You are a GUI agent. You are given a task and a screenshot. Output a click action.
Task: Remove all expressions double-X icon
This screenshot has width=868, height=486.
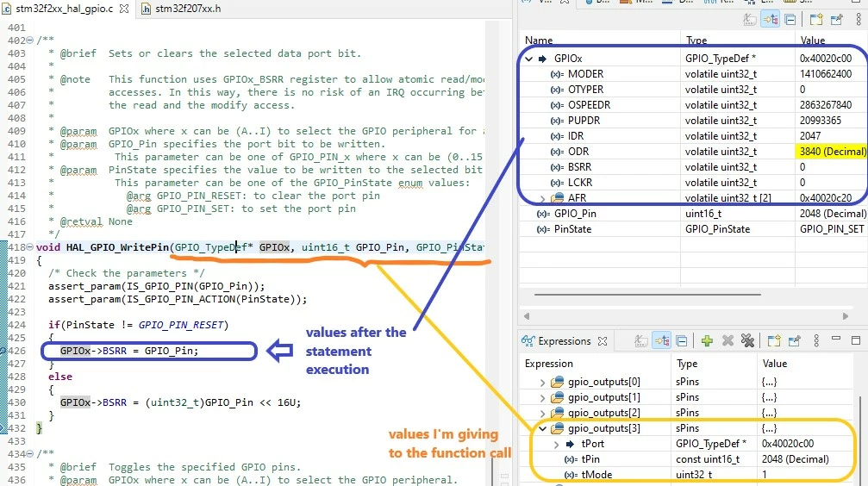[748, 341]
